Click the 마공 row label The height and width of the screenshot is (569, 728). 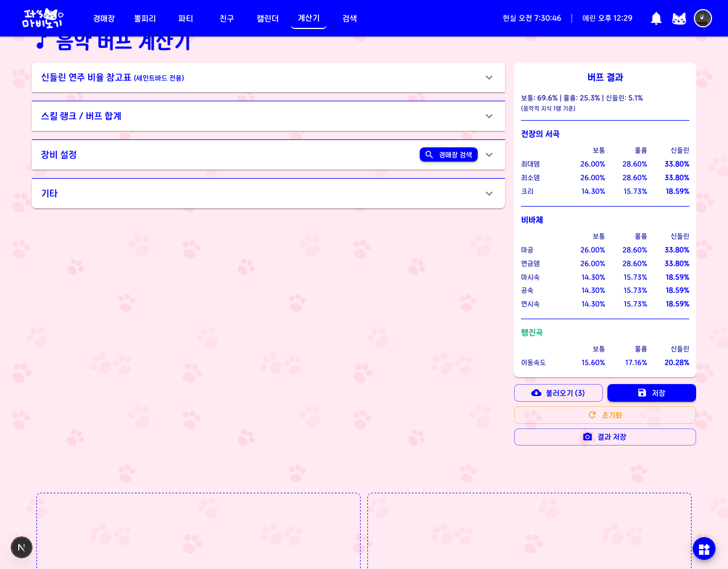(527, 250)
